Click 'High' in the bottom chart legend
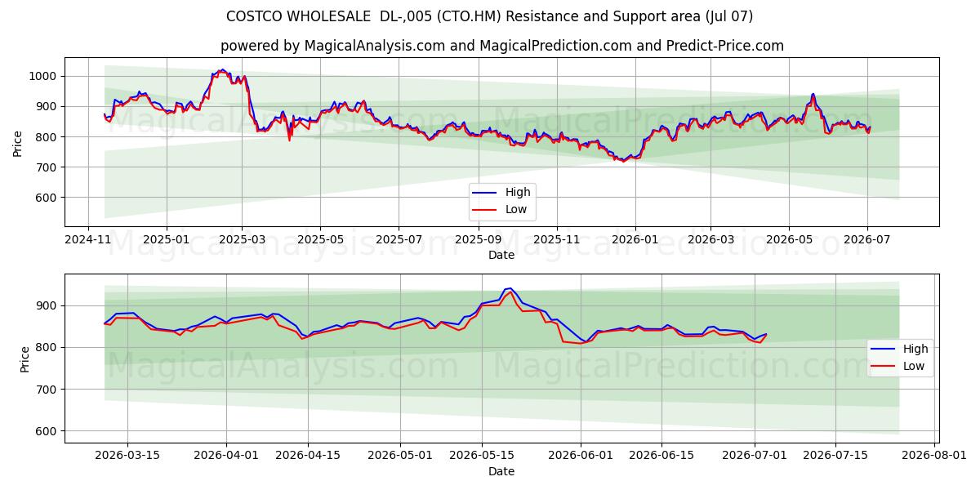The width and height of the screenshot is (980, 490). [915, 349]
